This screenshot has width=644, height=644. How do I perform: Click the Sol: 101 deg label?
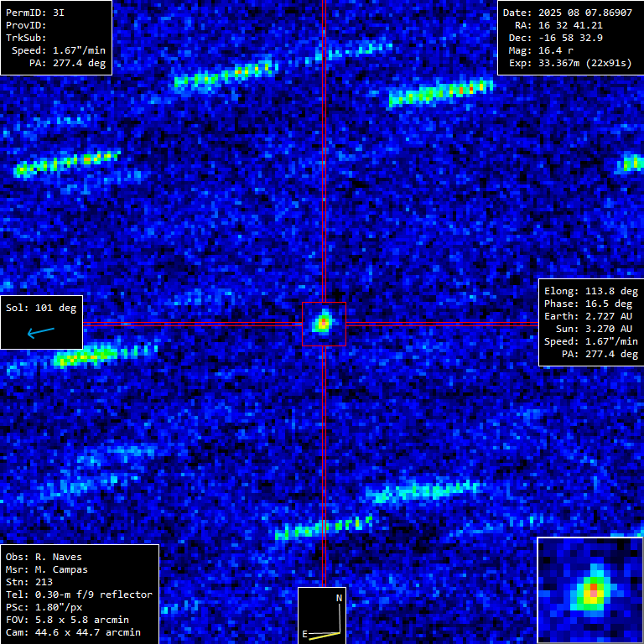click(x=41, y=308)
